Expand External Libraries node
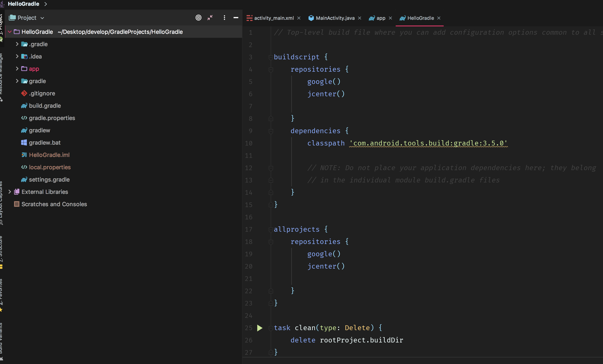Screen dimensions: 603x364 click(9, 192)
